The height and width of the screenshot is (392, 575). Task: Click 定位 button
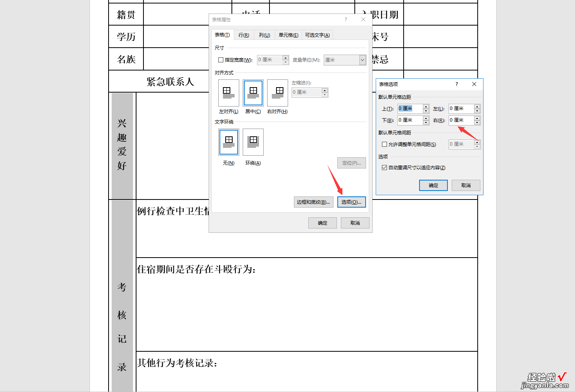tap(352, 163)
